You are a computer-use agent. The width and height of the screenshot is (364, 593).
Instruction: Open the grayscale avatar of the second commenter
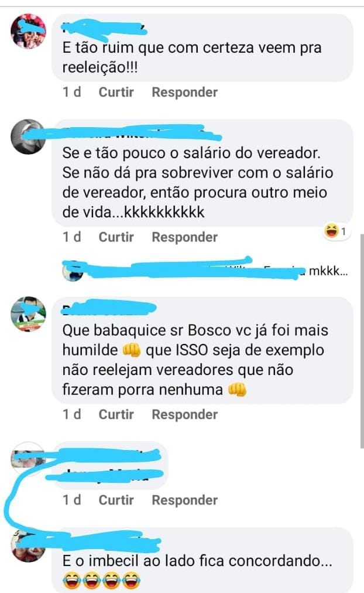(x=28, y=137)
